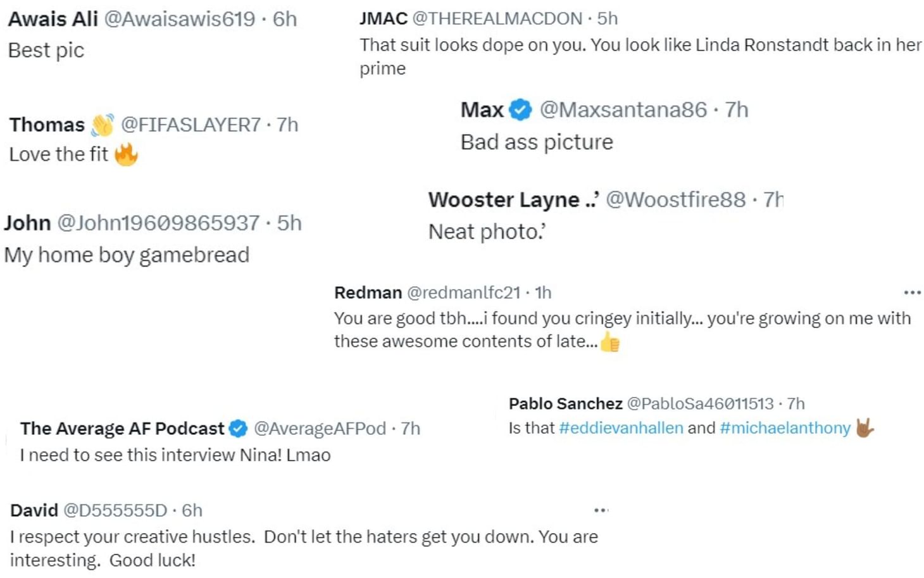Click the fire emoji in Thomas's reply
Image resolution: width=924 pixels, height=578 pixels.
point(127,154)
